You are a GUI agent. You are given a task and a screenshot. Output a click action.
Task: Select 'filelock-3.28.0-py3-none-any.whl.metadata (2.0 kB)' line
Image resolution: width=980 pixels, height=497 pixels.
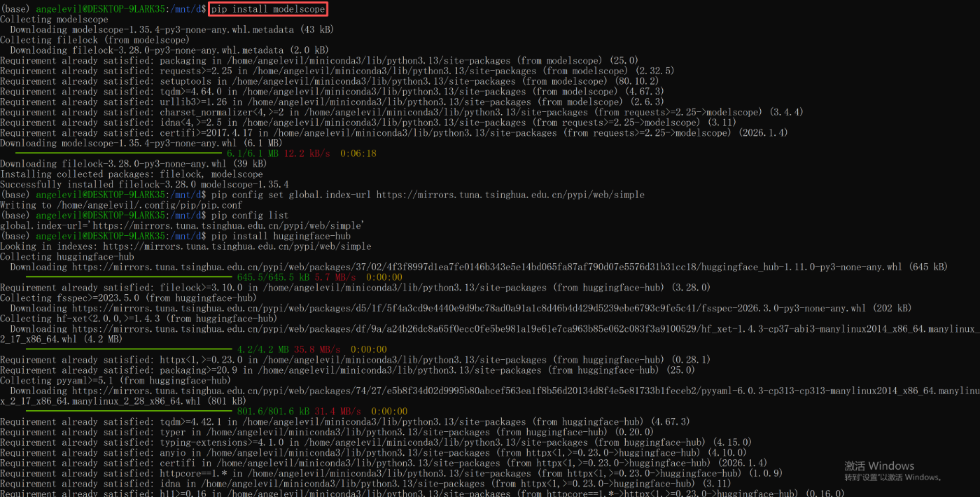pyautogui.click(x=169, y=50)
